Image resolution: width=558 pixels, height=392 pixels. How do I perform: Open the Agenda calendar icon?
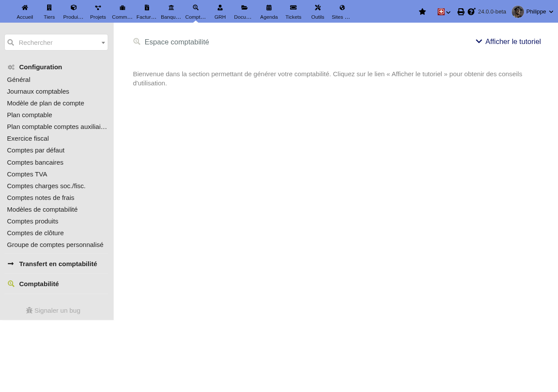click(269, 7)
